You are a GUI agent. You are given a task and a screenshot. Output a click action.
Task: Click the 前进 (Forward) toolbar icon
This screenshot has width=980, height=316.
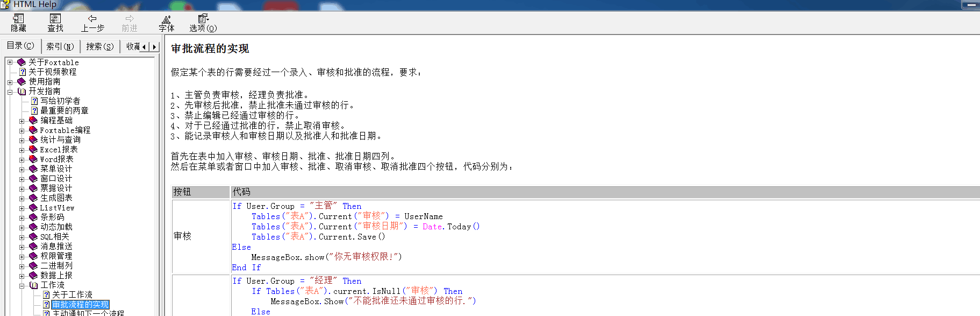pos(130,23)
